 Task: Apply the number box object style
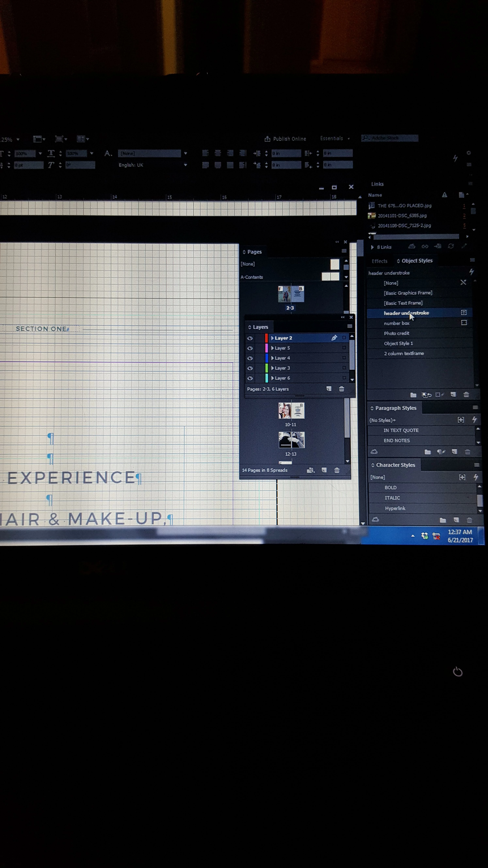tap(396, 323)
